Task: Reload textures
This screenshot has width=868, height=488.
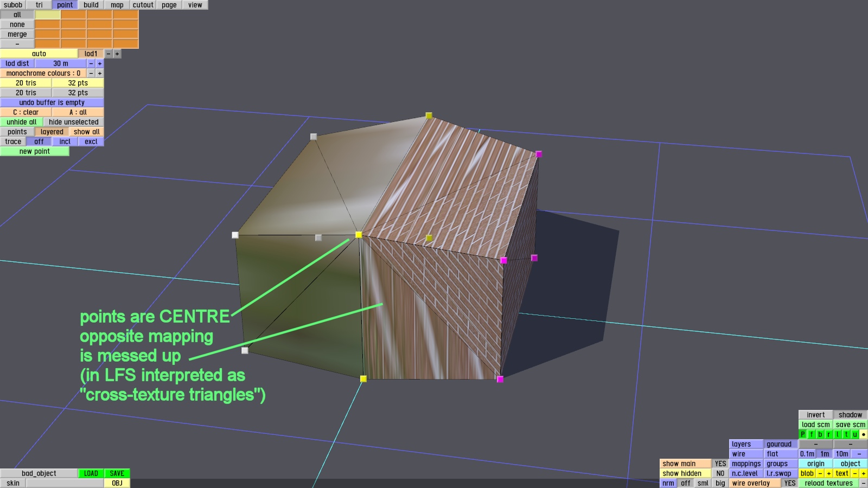Action: click(x=829, y=483)
